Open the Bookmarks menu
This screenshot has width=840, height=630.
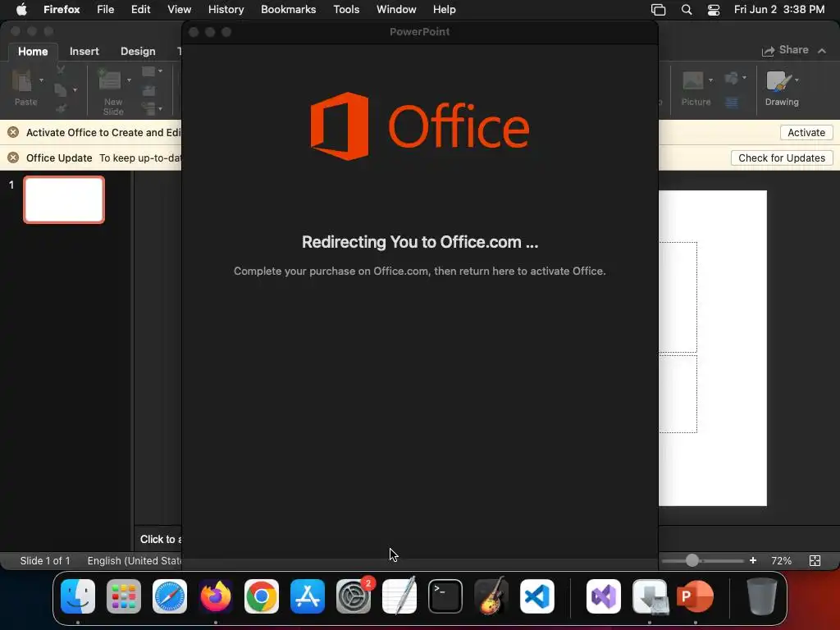pyautogui.click(x=288, y=9)
